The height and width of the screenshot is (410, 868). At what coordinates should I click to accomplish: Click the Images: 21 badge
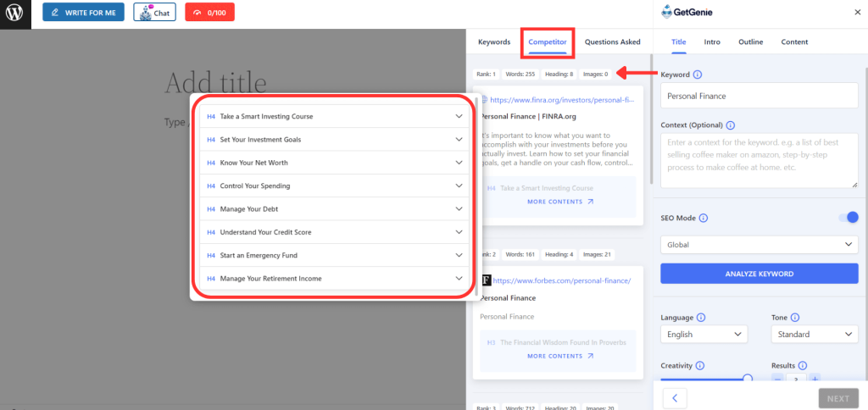pos(597,254)
